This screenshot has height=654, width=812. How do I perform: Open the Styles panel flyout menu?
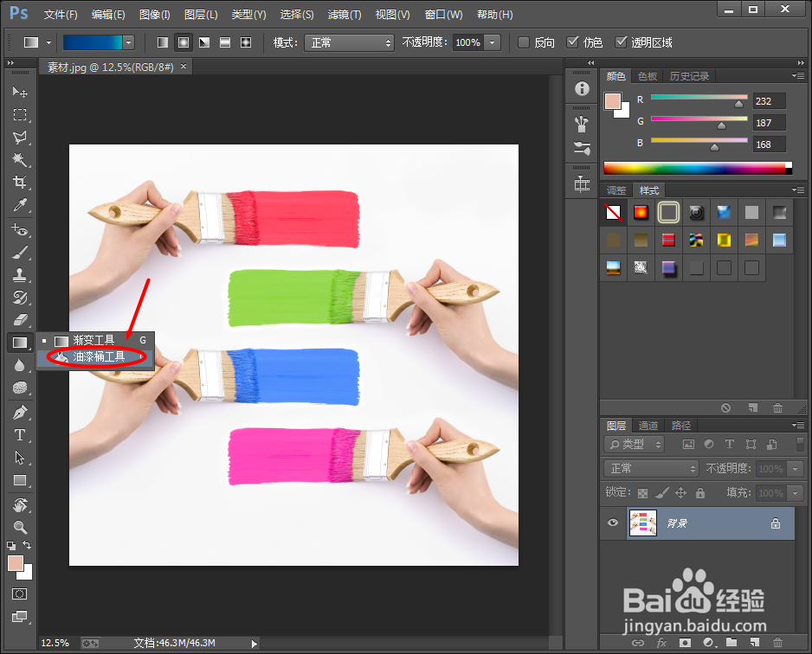tap(798, 190)
